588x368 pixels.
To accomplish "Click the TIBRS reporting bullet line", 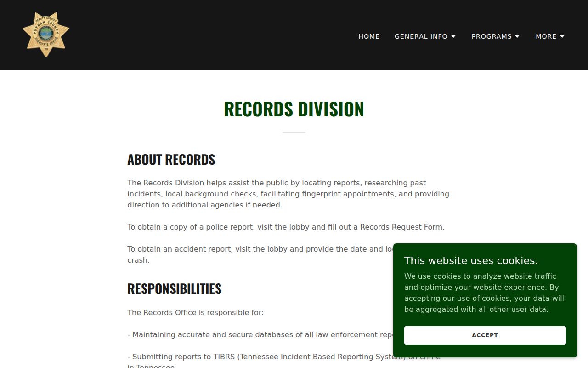I will (284, 362).
